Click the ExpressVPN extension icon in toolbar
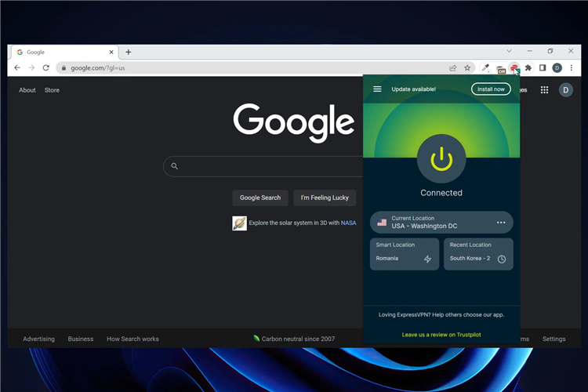The height and width of the screenshot is (392, 588). click(514, 68)
